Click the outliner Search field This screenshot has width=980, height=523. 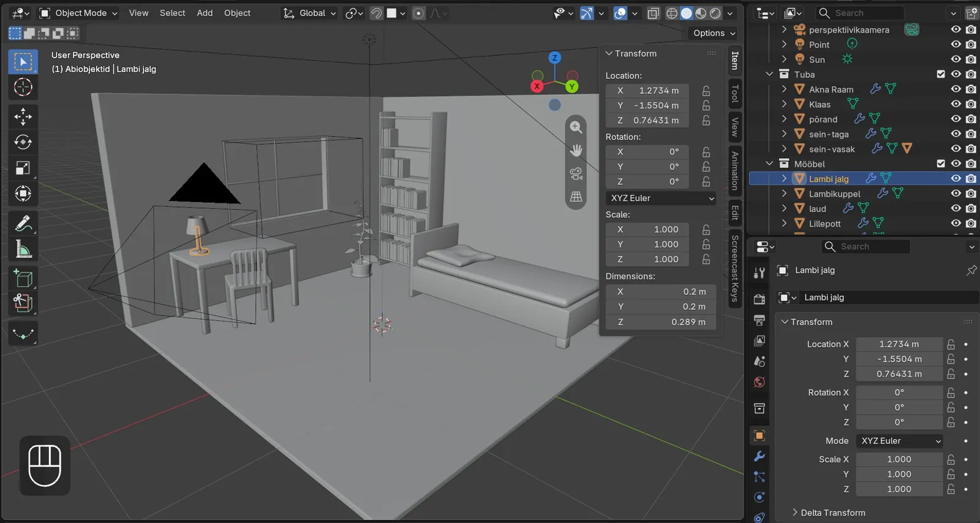tap(861, 13)
